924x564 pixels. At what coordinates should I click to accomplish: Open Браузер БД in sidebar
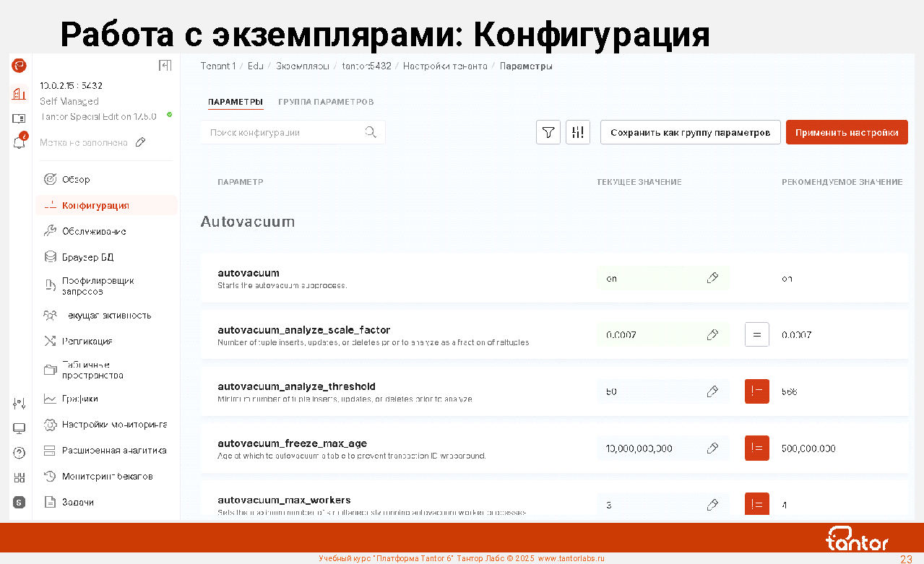[x=87, y=257]
